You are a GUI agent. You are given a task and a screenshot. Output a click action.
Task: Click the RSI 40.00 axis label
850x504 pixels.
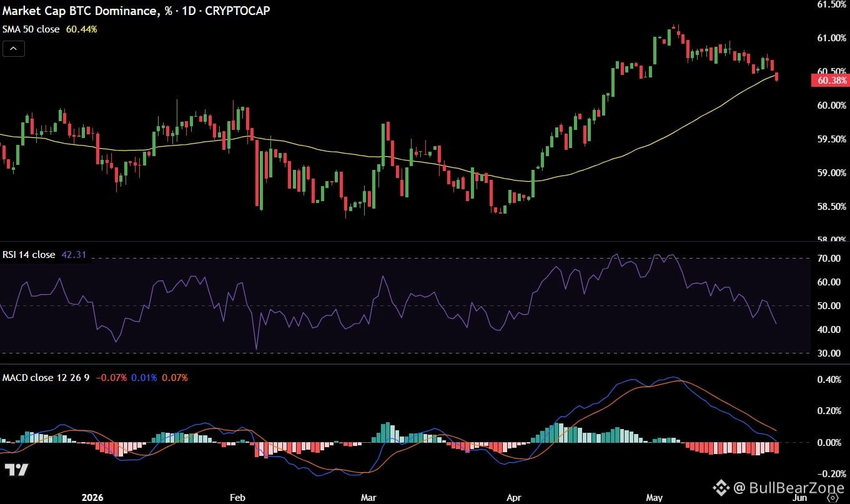(829, 329)
